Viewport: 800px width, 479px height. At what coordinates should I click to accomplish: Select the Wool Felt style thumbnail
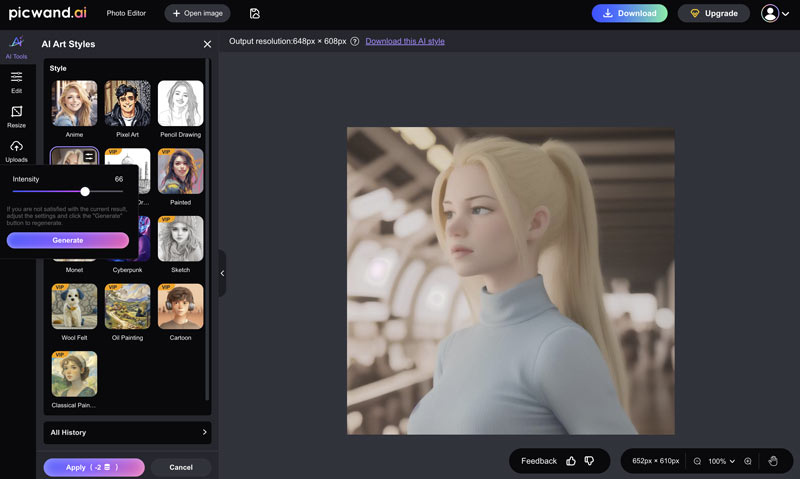74,306
